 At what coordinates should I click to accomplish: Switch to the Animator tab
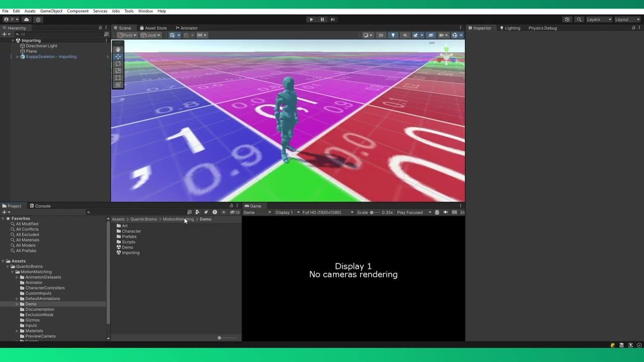point(186,28)
